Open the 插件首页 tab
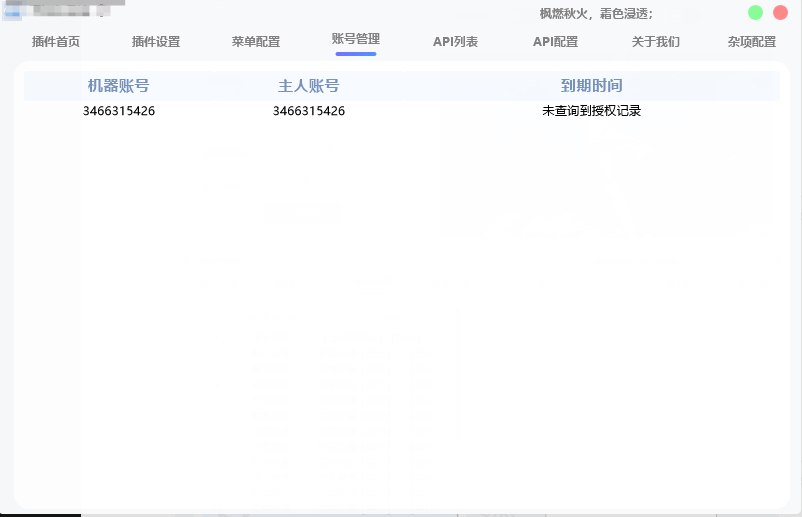Screen dimensions: 802x517 pos(56,41)
